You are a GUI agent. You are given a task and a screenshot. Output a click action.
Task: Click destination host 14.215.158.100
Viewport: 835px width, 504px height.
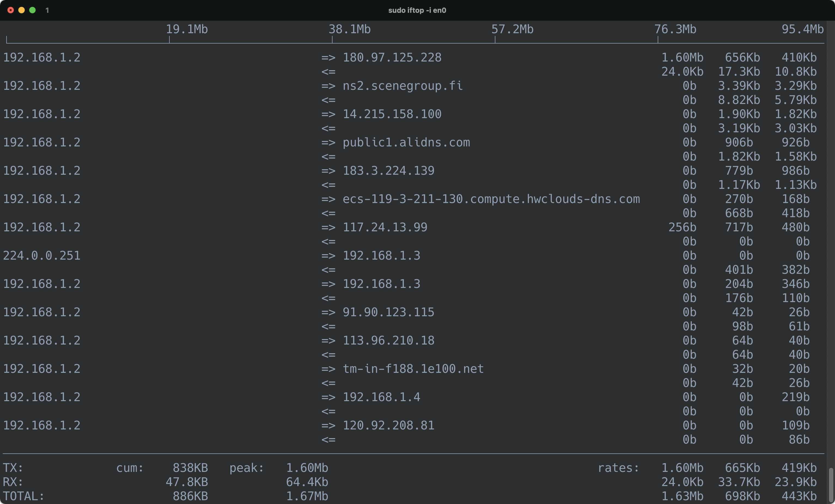pos(392,114)
